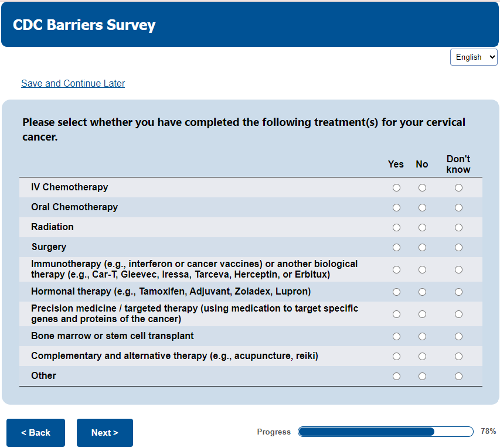Select No for IV Chemotherapy
The image size is (500, 448).
[422, 188]
